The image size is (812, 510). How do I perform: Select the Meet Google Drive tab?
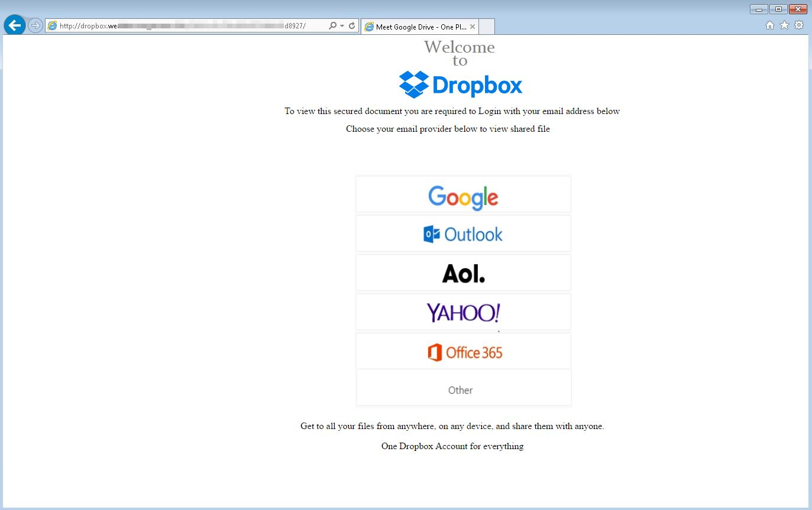tap(419, 27)
